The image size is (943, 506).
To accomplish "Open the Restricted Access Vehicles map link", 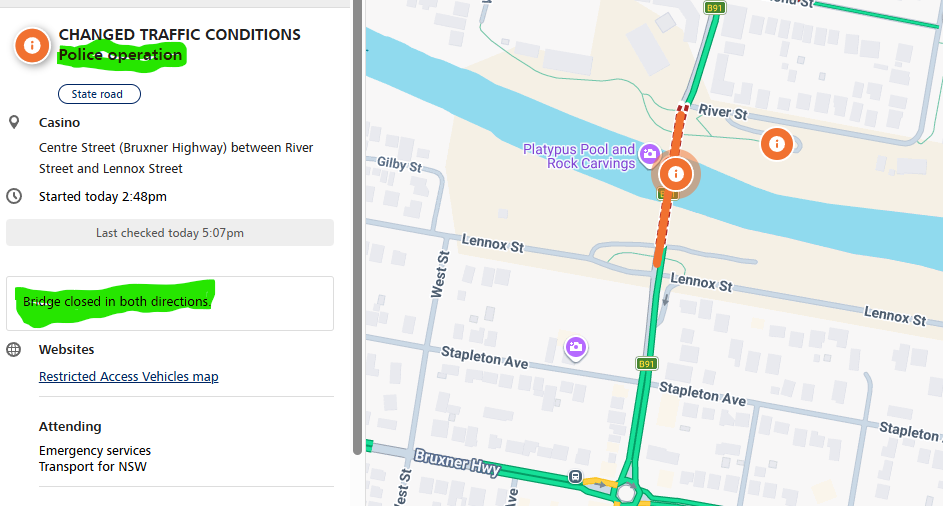I will (x=128, y=377).
